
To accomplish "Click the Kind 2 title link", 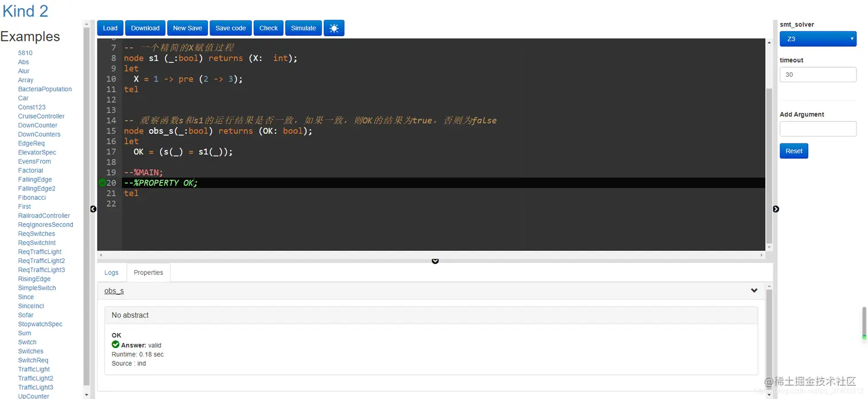I will point(25,11).
